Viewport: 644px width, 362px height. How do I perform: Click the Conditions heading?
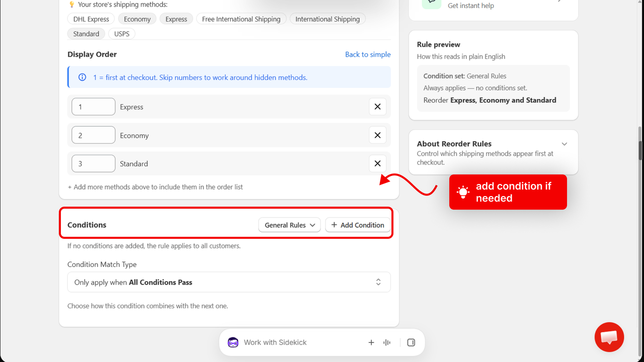coord(87,225)
